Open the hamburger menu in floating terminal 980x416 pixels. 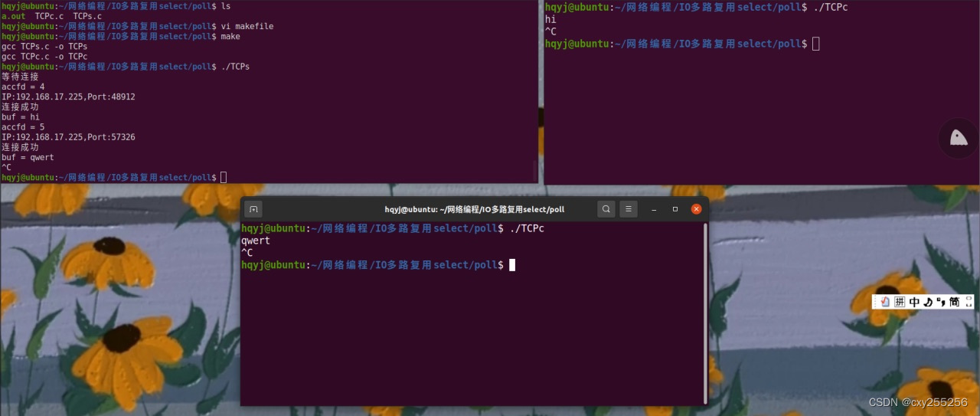[628, 208]
